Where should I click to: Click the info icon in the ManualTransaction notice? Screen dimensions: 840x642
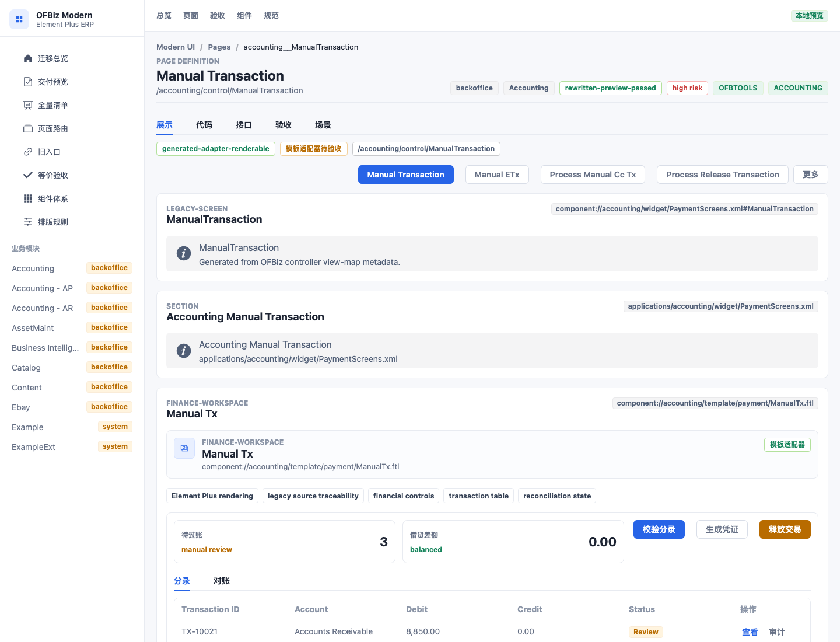[184, 253]
